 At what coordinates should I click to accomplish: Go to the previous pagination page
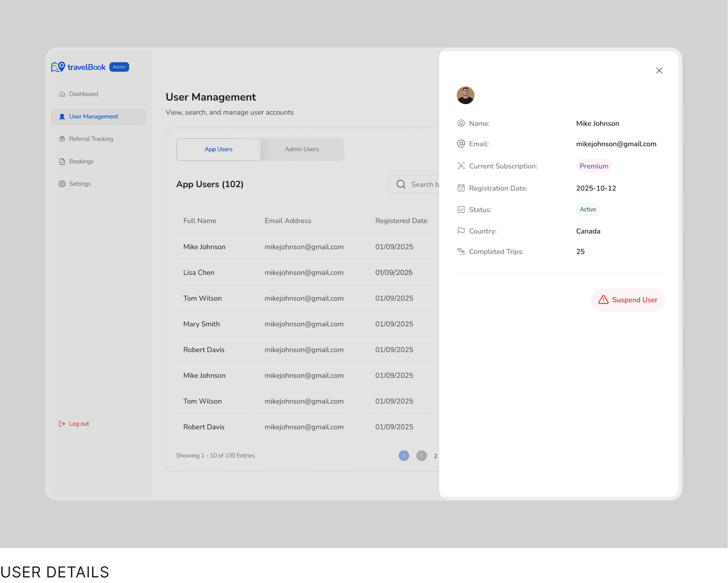coord(404,456)
